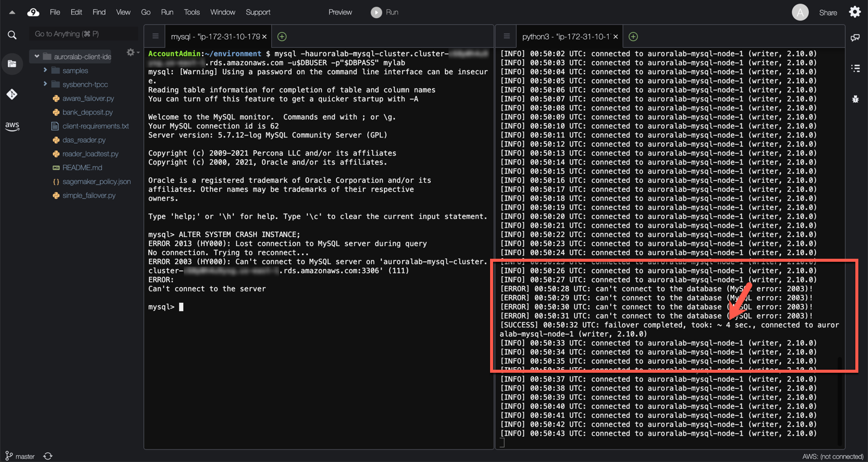Close the mysql terminal tab
Screen dimensions: 868x462
click(x=265, y=37)
